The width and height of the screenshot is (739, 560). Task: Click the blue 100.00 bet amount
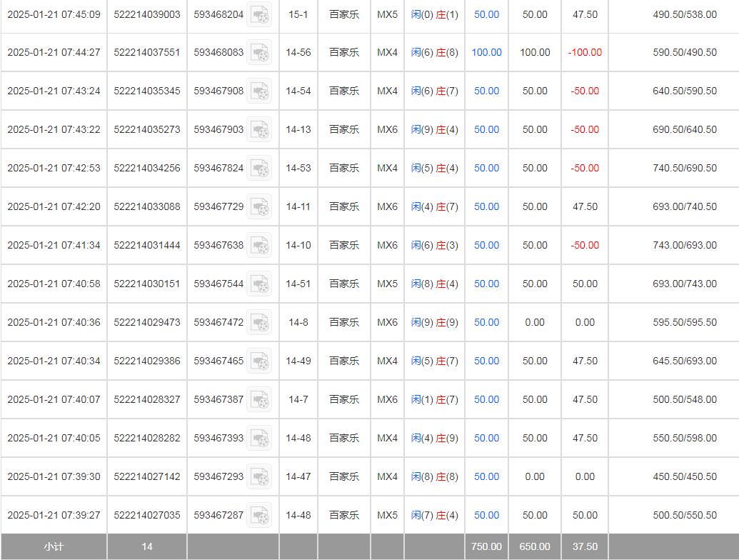[486, 53]
